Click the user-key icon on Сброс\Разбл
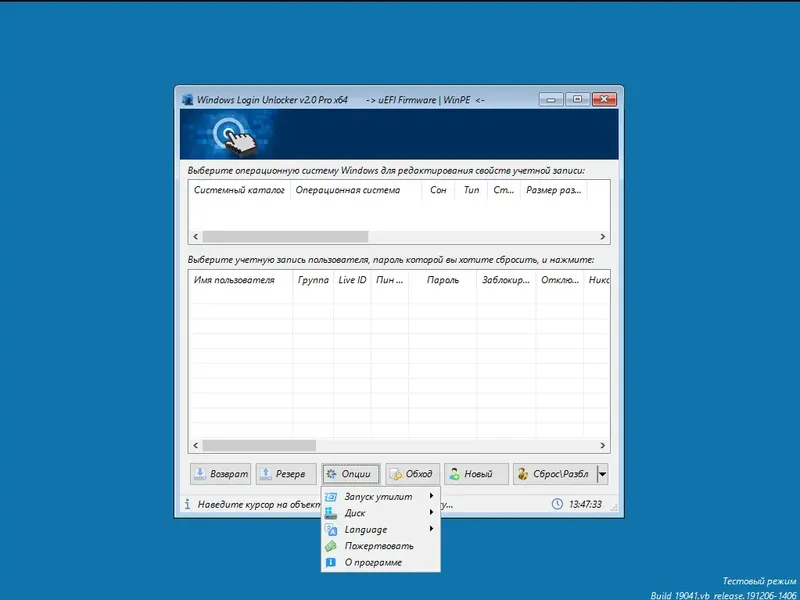800x600 pixels. point(522,474)
